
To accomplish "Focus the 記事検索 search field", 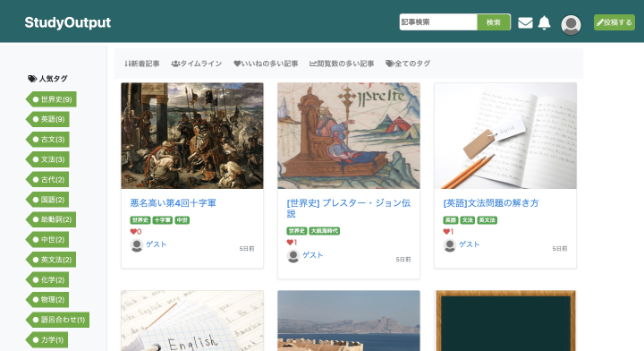I will pos(438,22).
